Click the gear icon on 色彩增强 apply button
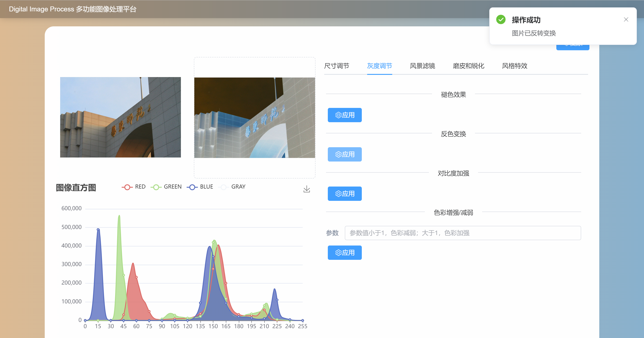The width and height of the screenshot is (644, 338). pyautogui.click(x=338, y=253)
